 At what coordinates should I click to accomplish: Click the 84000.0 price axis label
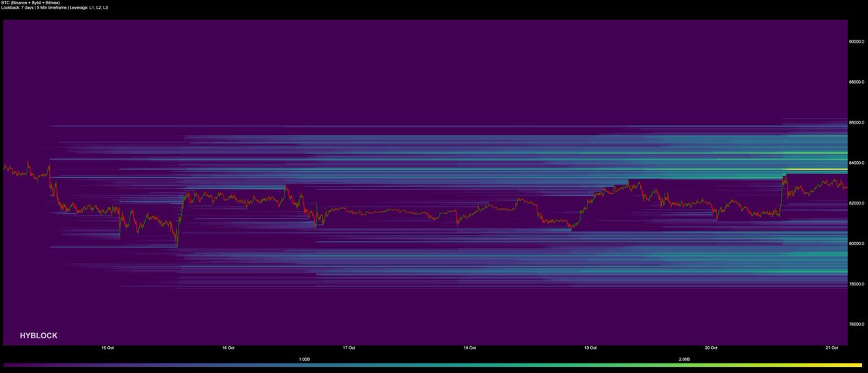click(857, 163)
